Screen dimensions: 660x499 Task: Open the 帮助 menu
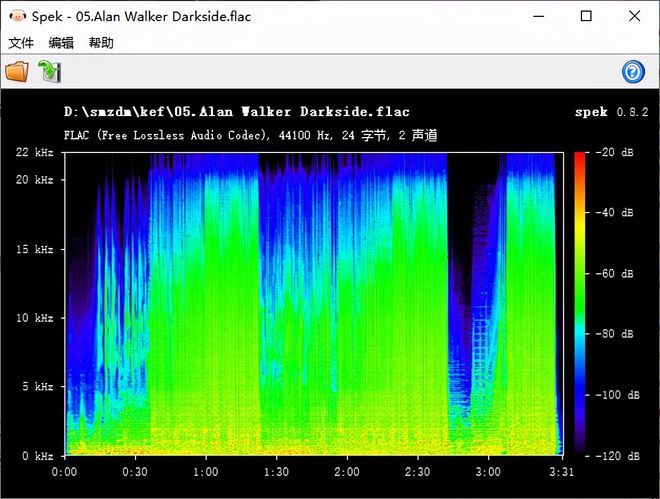pyautogui.click(x=101, y=43)
